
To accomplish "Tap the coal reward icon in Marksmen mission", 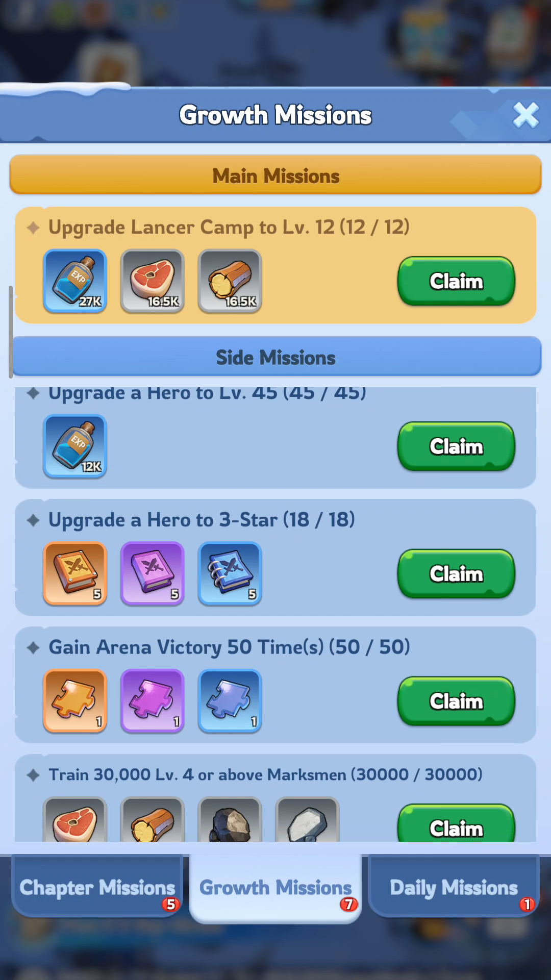I will tap(230, 819).
